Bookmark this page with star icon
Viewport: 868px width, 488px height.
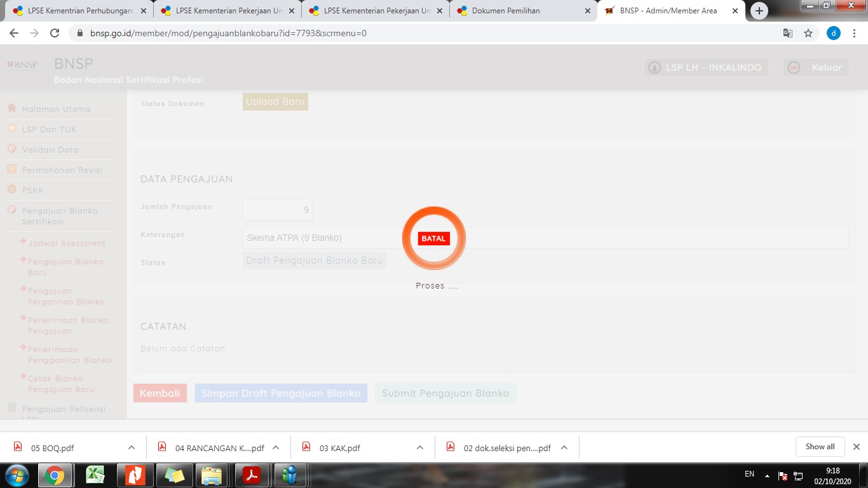[x=808, y=33]
